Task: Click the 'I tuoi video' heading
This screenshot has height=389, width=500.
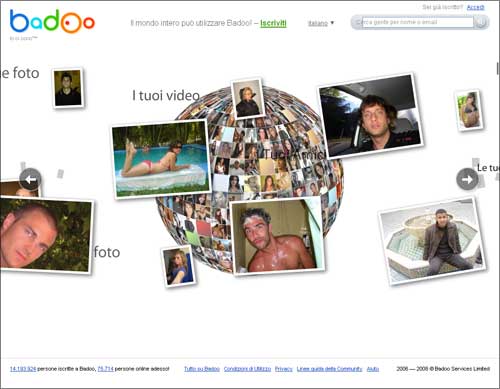Action: [x=166, y=96]
